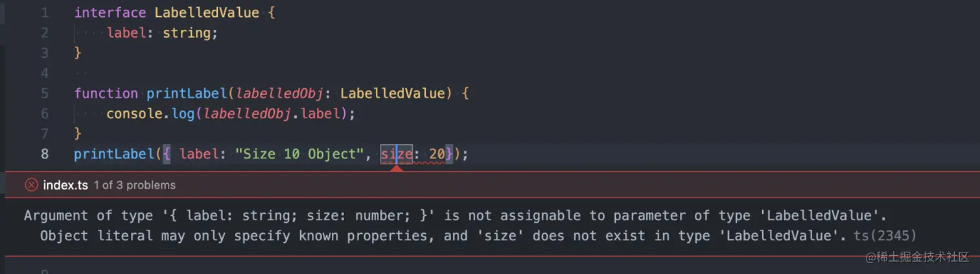Click line number 1 in the gutter
This screenshot has height=274, width=980.
point(44,12)
